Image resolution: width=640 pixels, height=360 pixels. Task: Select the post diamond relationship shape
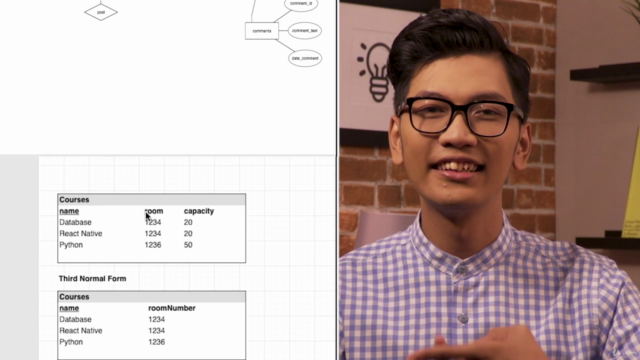click(101, 12)
